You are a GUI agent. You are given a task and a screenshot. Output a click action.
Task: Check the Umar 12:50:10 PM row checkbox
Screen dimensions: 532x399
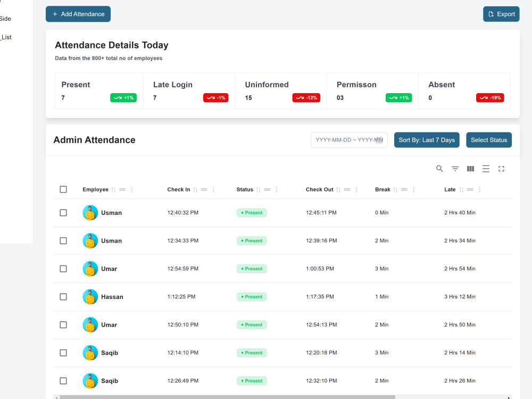[63, 325]
